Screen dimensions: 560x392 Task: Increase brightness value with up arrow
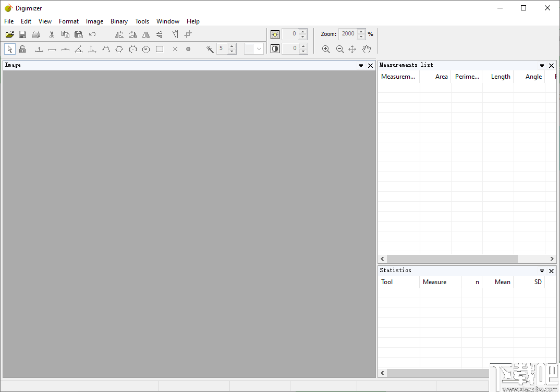click(303, 31)
